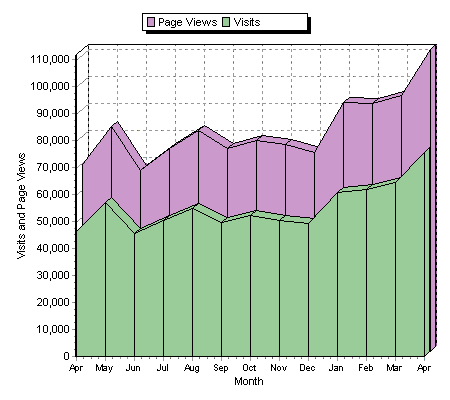Click the '80,000' y-axis label
The width and height of the screenshot is (450, 400).
pyautogui.click(x=53, y=140)
